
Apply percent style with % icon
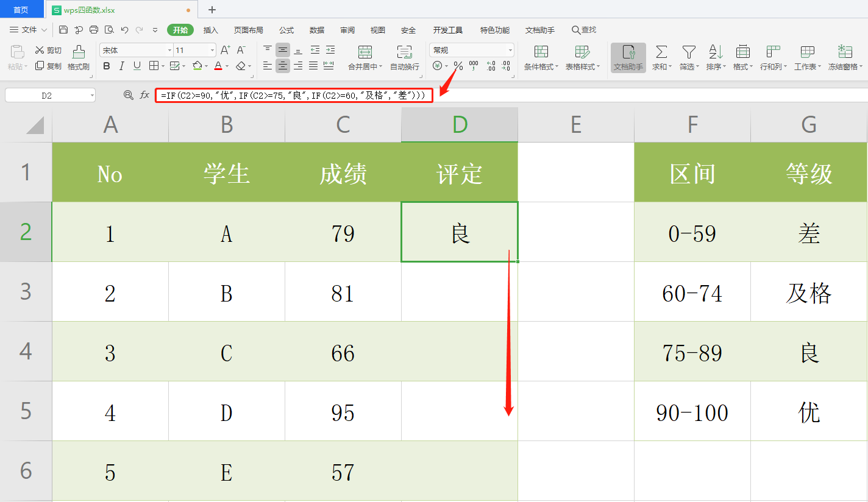point(458,66)
